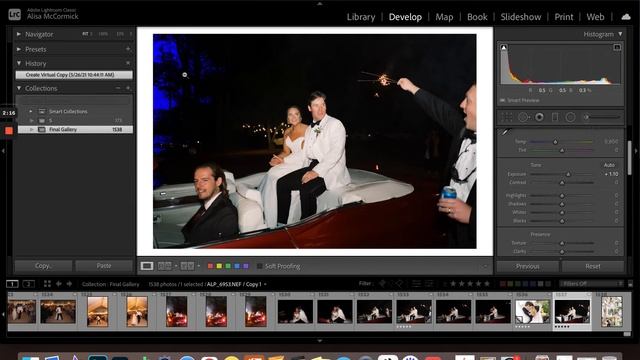This screenshot has width=640, height=360.
Task: Click Auto tone button
Action: [x=609, y=165]
